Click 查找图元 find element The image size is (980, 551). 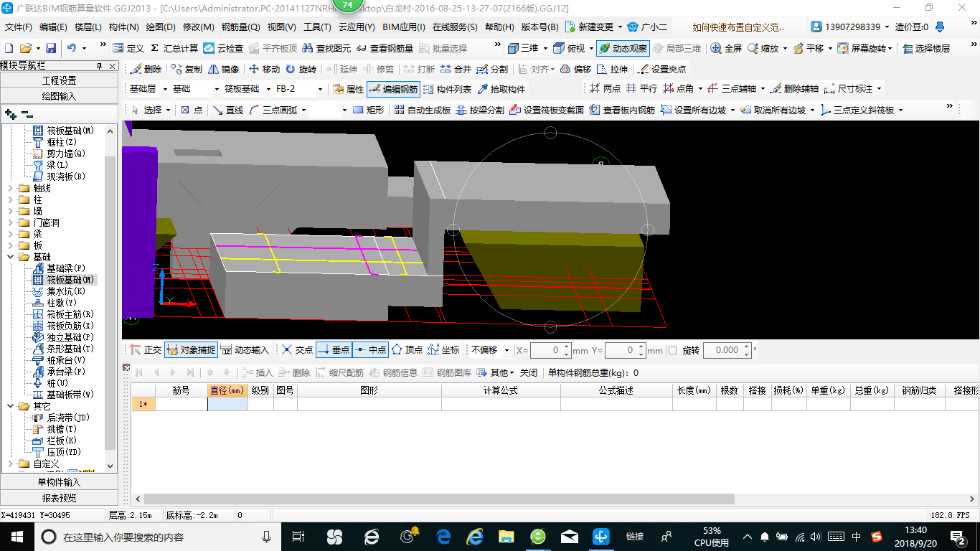pyautogui.click(x=327, y=48)
